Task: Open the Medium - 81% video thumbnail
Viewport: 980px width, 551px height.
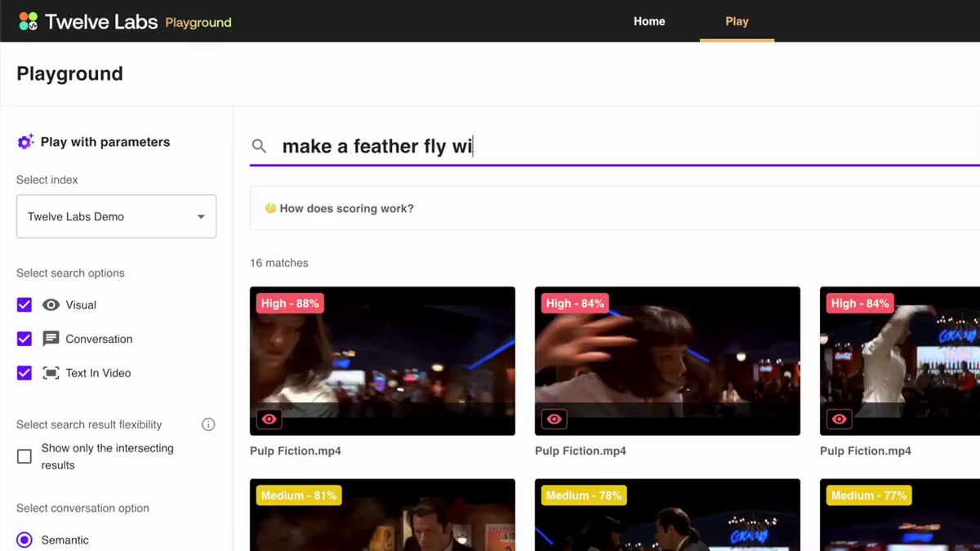Action: click(x=382, y=515)
